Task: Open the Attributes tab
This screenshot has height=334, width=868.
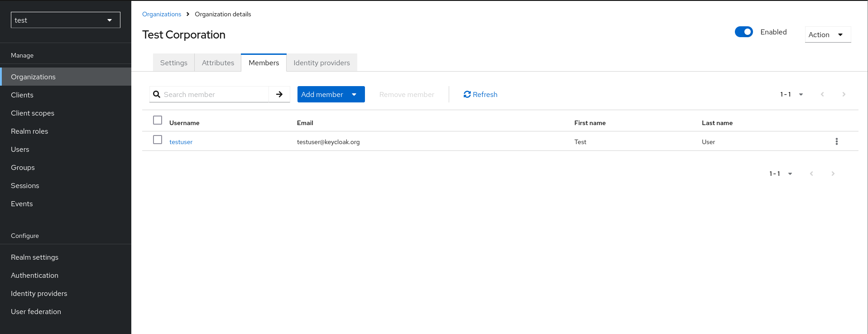Action: (x=218, y=63)
